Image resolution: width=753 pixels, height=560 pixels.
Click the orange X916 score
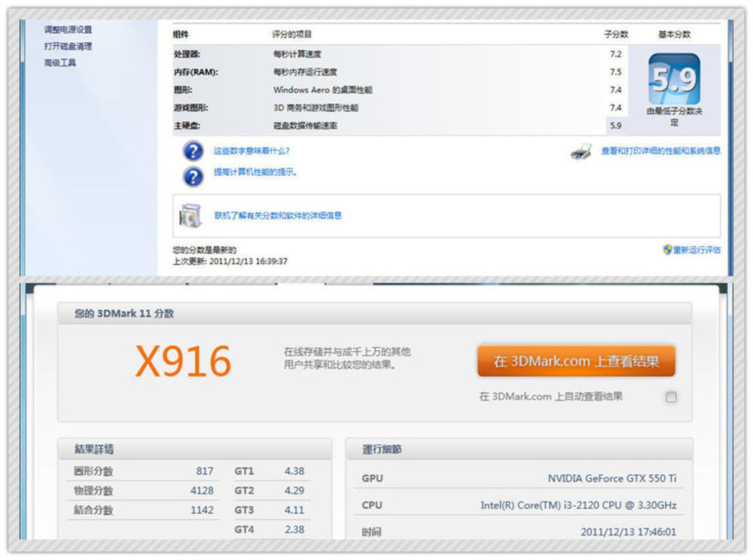(x=184, y=361)
